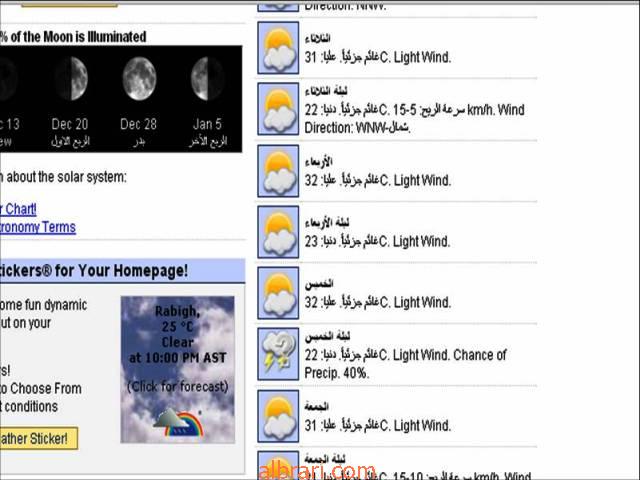Screen dimensions: 640x480
Task: Click the "Jan 5" moon date label
Action: pos(207,124)
